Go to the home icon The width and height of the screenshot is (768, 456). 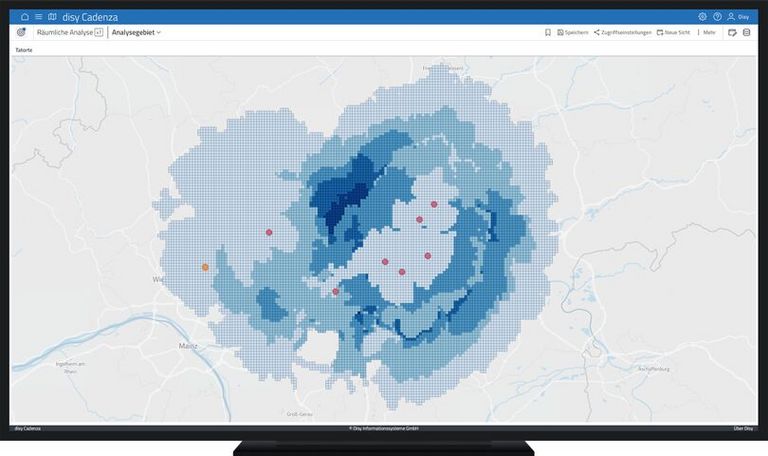24,17
